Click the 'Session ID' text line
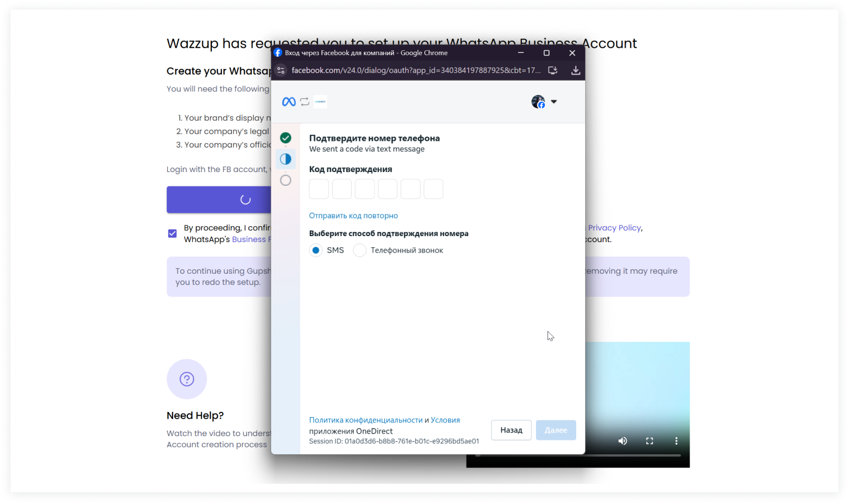The height and width of the screenshot is (504, 849). click(394, 442)
